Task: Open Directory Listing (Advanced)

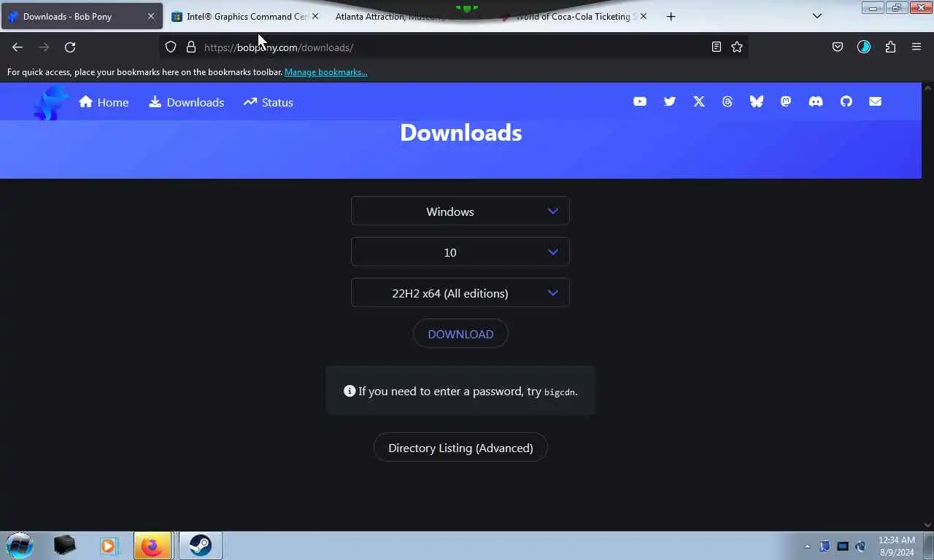Action: point(460,448)
